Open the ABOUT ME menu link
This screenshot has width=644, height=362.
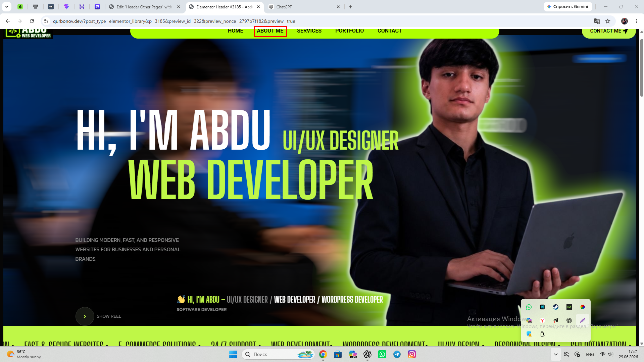pos(270,31)
